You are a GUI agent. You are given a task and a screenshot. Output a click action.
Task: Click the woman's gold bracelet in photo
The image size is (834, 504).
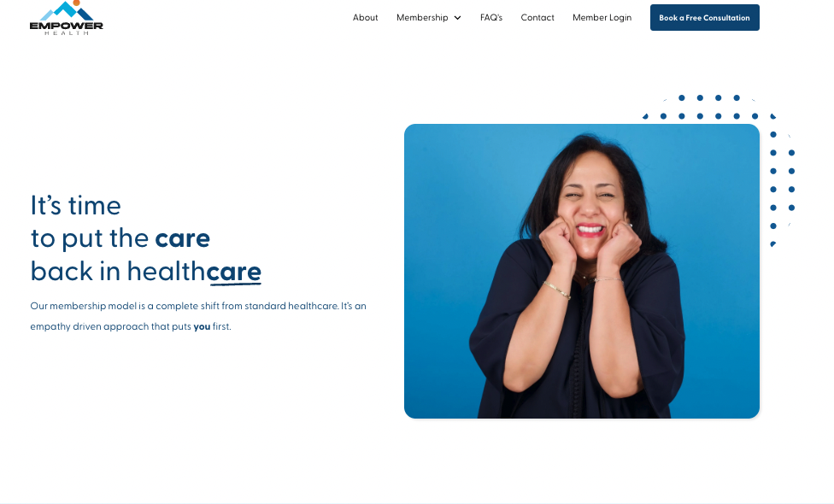coord(557,290)
